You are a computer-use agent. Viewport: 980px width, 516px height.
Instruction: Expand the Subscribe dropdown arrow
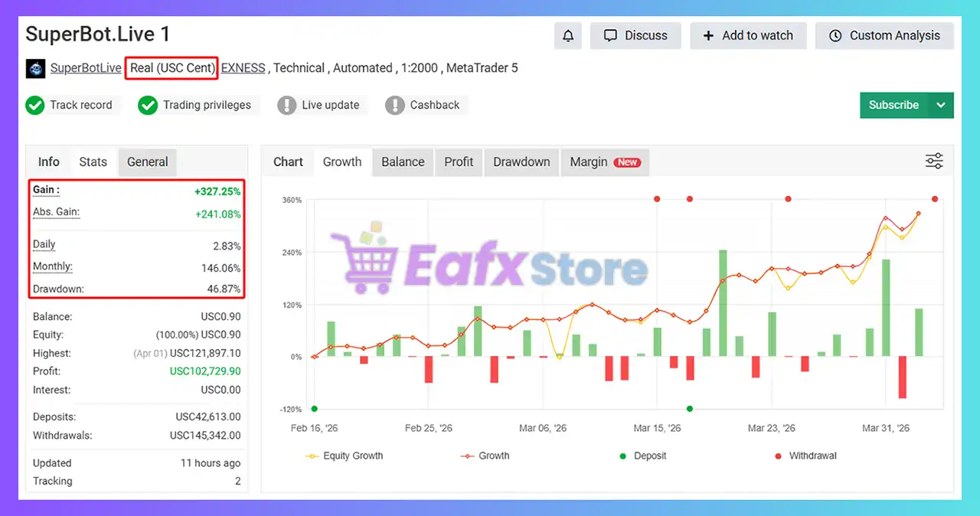(x=941, y=106)
